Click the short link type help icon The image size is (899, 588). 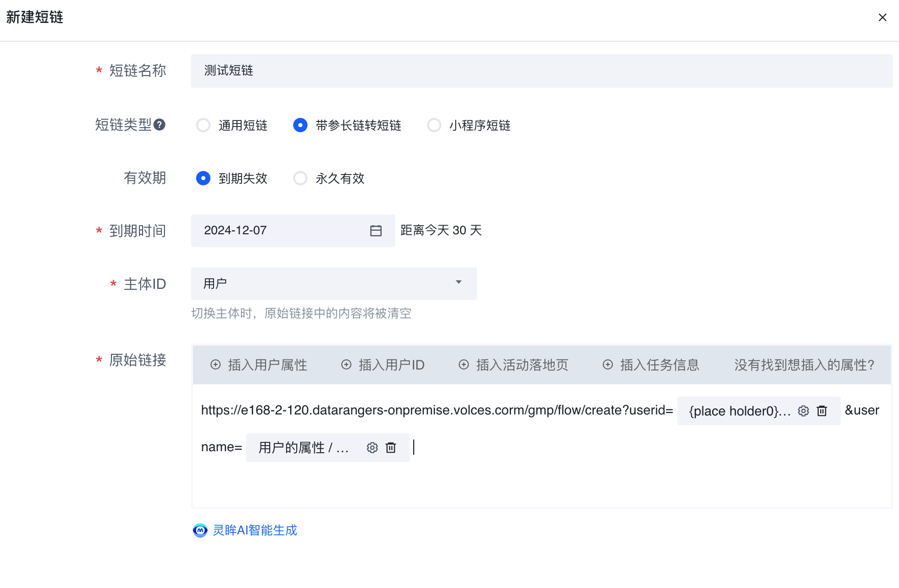coord(159,125)
